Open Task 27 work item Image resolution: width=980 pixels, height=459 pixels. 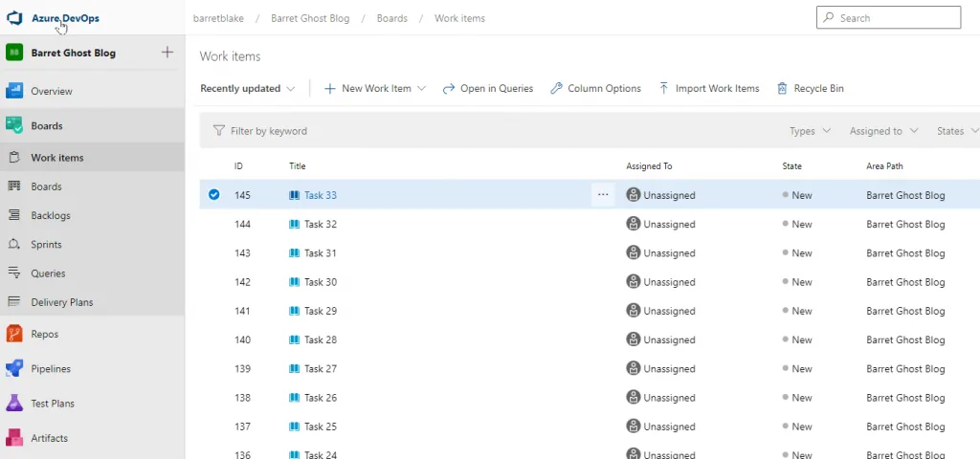321,368
